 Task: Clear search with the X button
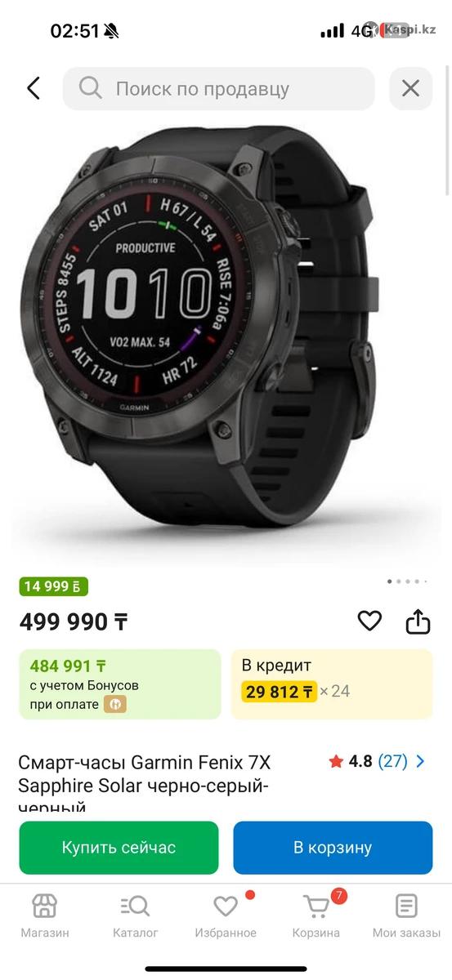(410, 88)
